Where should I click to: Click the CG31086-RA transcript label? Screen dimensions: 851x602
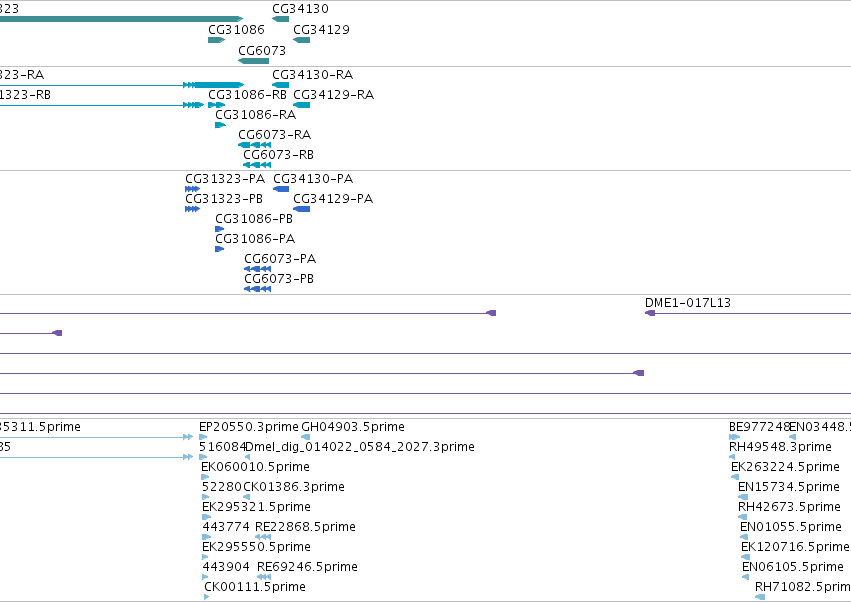tap(256, 115)
